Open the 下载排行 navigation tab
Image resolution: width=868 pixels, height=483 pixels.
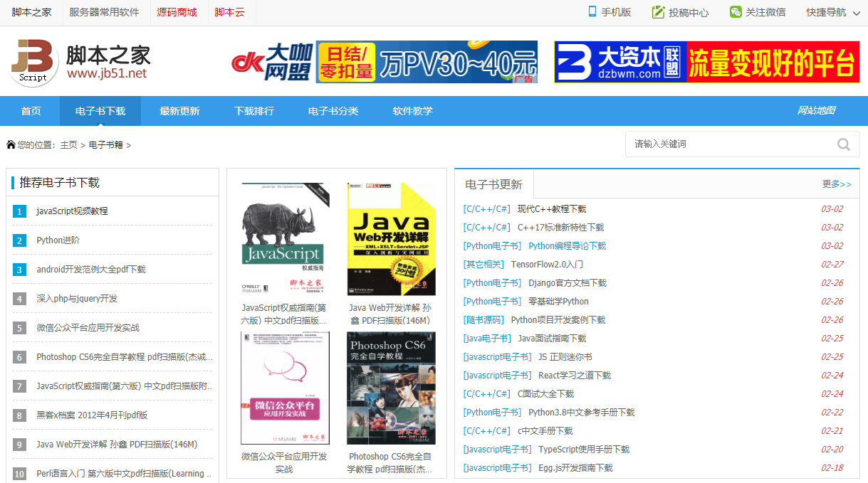click(254, 111)
